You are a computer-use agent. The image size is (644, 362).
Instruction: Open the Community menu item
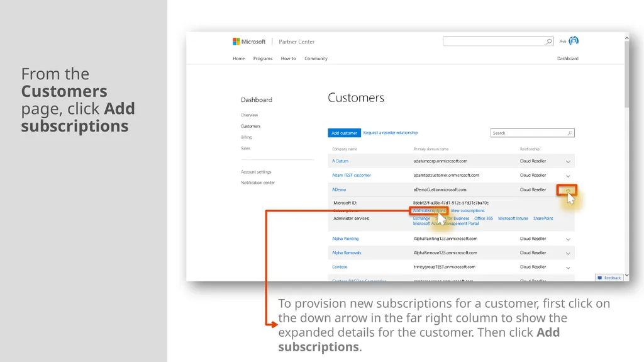pos(316,59)
